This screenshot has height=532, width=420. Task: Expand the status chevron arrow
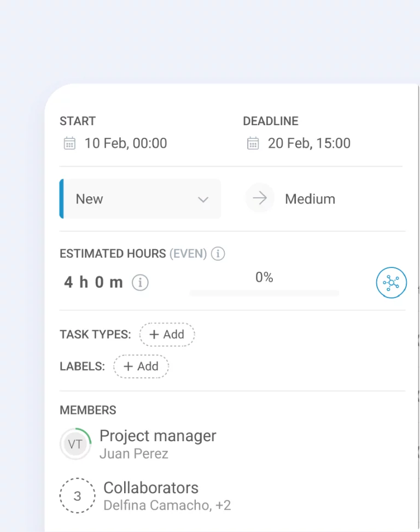click(203, 200)
